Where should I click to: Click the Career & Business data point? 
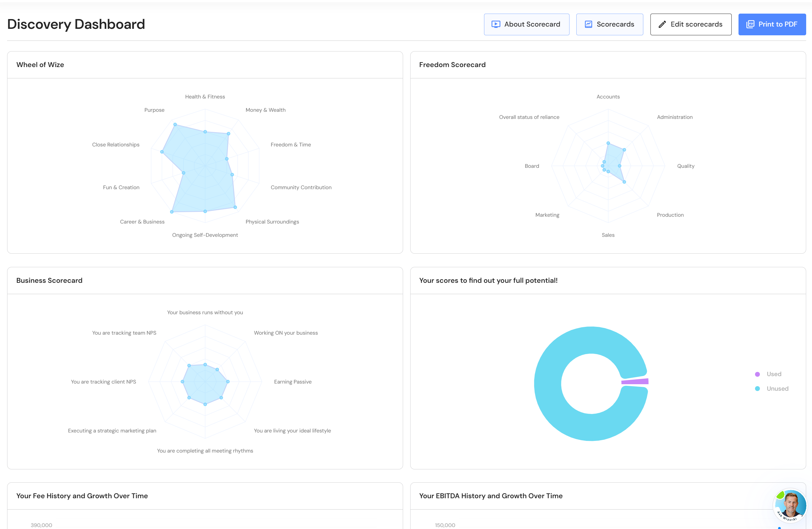(172, 212)
